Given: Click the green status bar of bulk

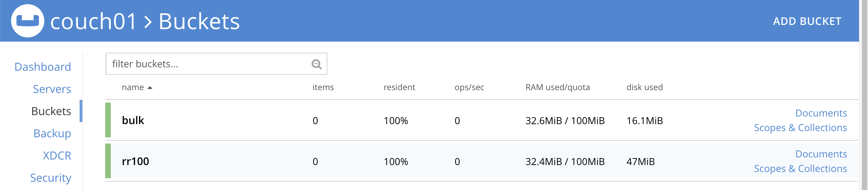Looking at the screenshot, I should coord(108,120).
